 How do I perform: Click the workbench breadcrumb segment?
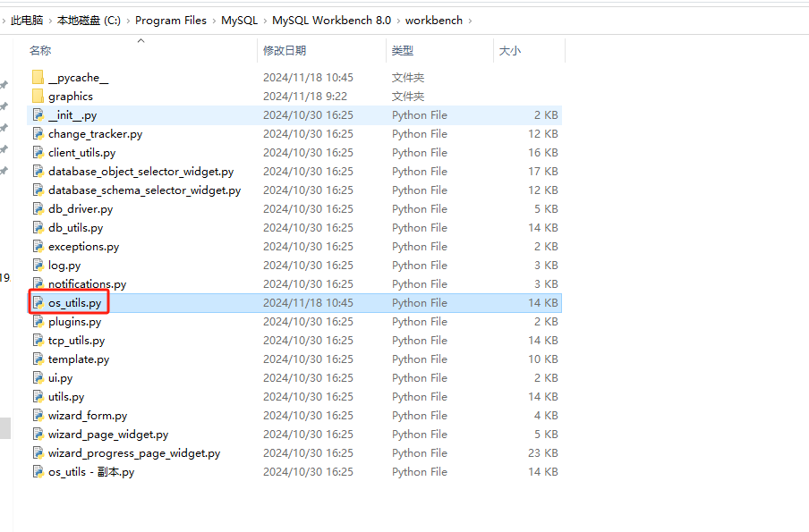434,20
